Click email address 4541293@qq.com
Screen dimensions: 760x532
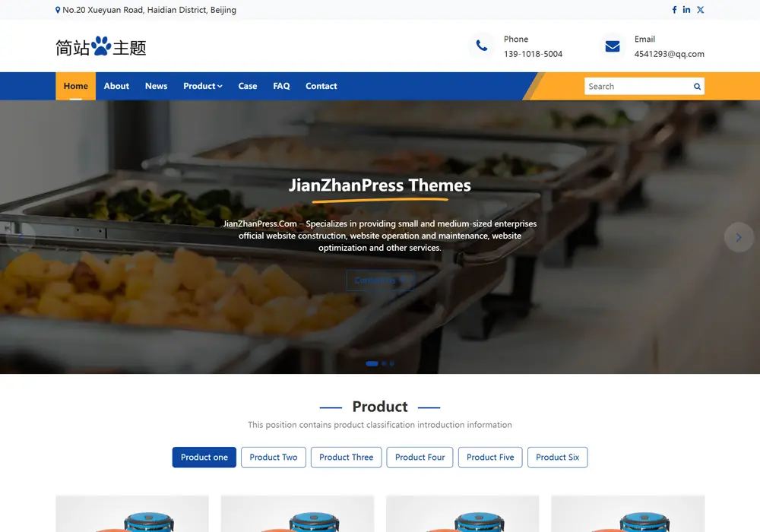coord(669,54)
